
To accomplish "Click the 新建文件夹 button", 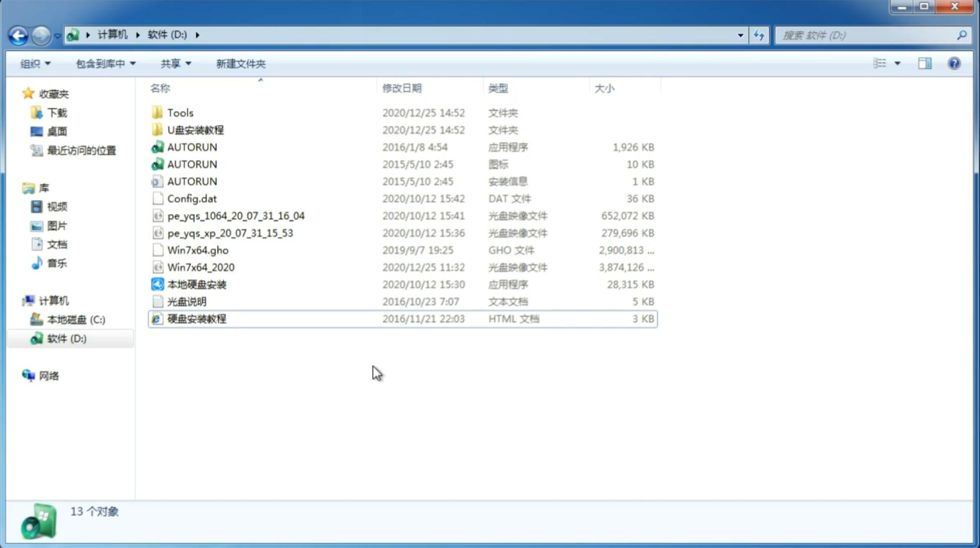I will [240, 62].
